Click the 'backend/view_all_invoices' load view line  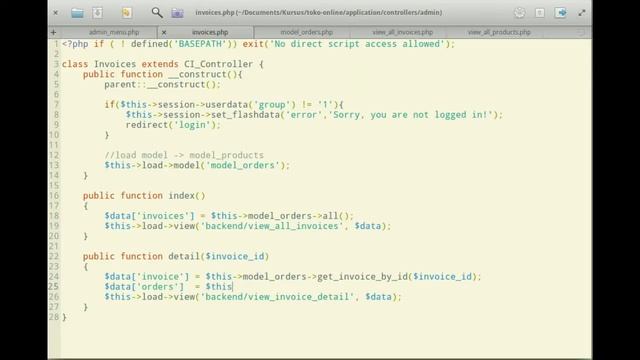point(247,226)
